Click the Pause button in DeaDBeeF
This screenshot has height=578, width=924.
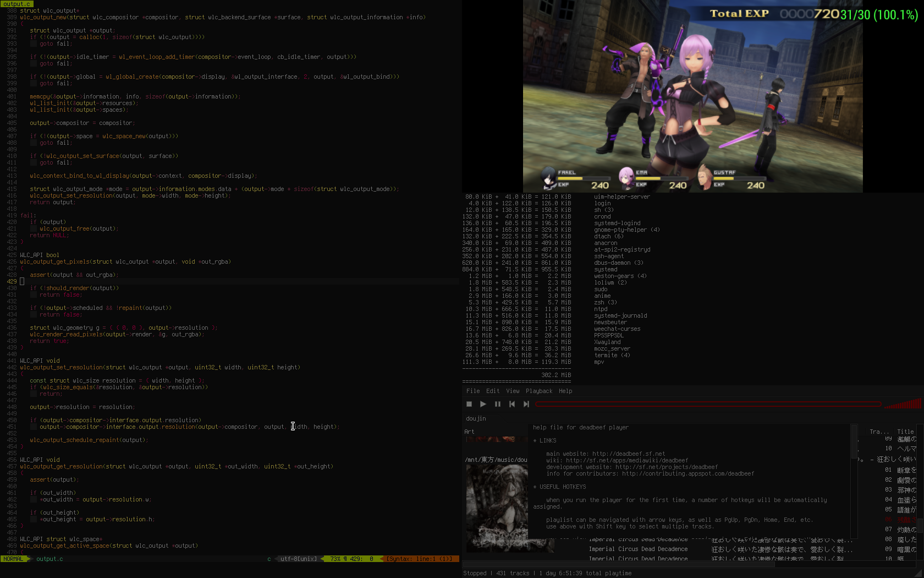[x=498, y=404]
